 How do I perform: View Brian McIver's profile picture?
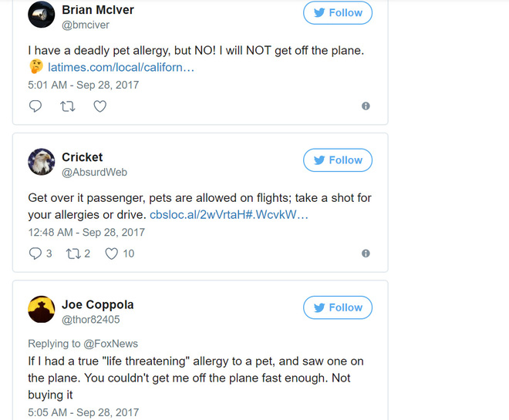[42, 15]
